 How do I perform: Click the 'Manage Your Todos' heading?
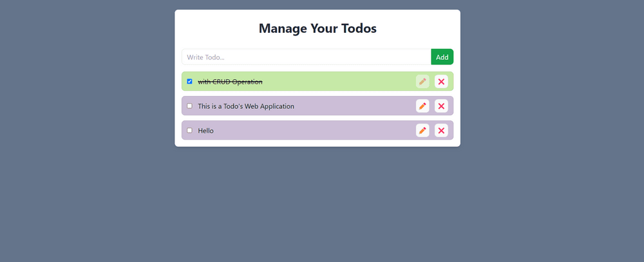(x=317, y=28)
